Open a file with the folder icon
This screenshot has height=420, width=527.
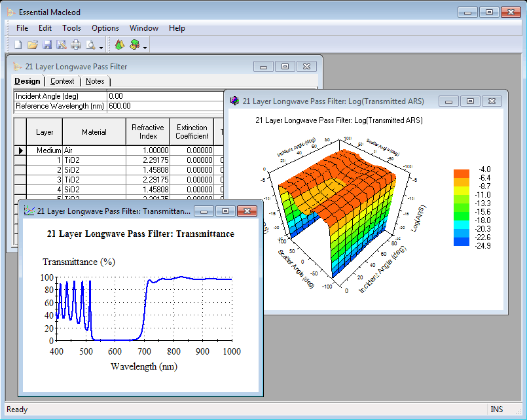click(x=33, y=45)
